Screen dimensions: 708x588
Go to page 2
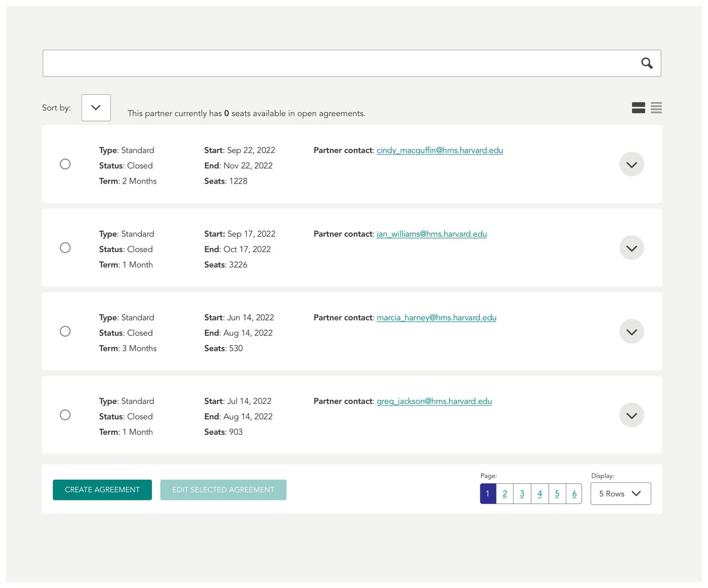point(505,494)
